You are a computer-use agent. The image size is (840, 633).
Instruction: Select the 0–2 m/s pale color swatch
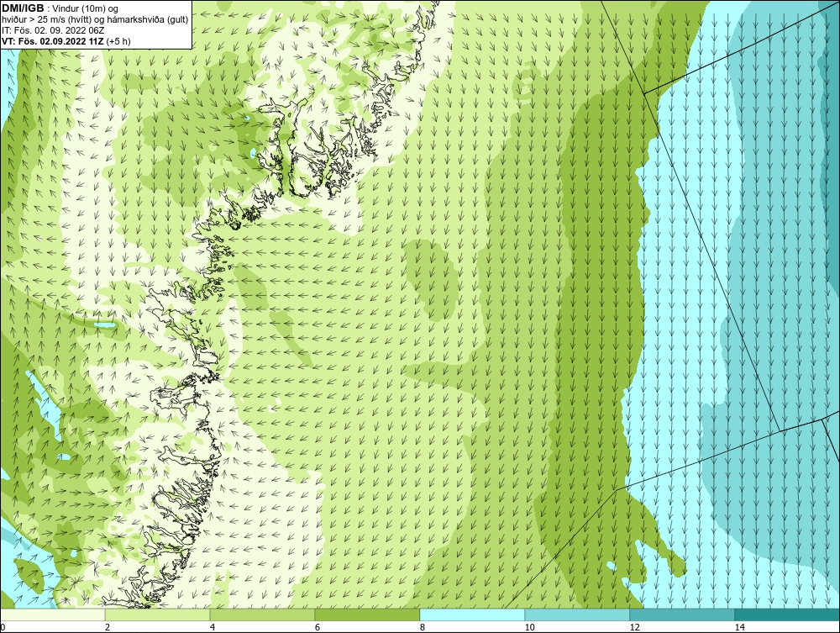point(52,615)
